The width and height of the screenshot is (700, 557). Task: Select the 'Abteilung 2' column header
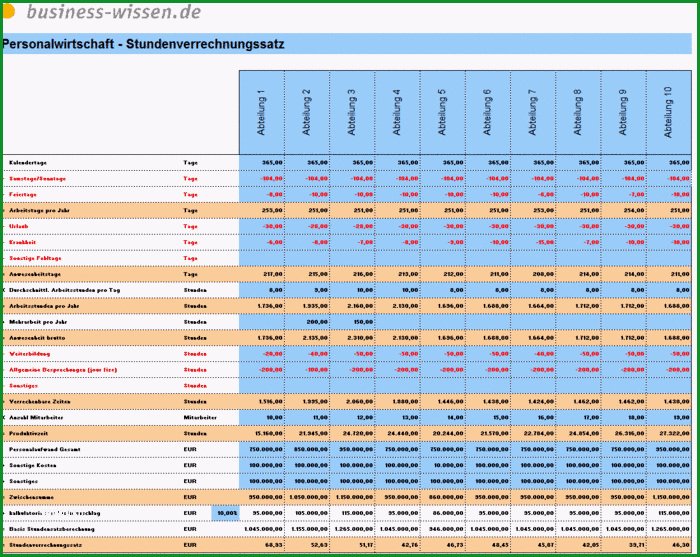tap(307, 112)
